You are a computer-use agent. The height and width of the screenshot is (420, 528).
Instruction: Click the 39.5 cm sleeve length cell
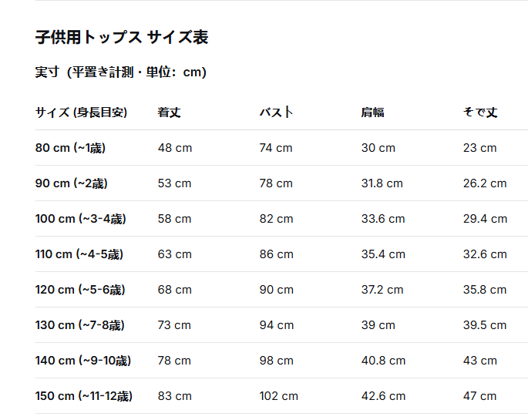coord(485,325)
